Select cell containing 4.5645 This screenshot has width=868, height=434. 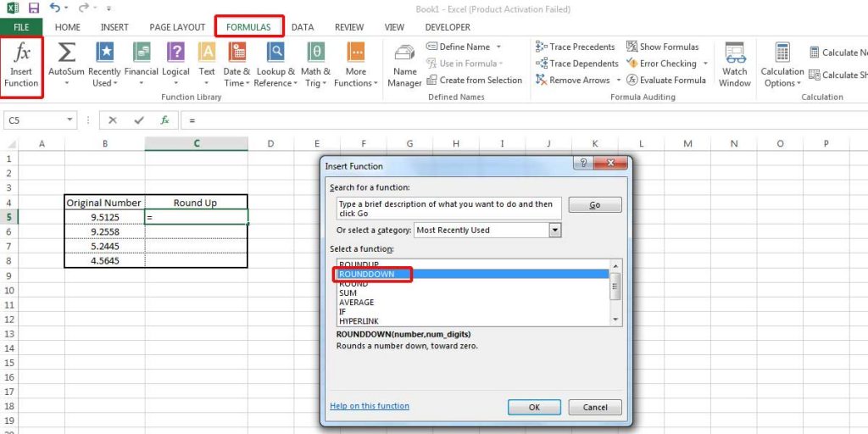click(x=104, y=260)
